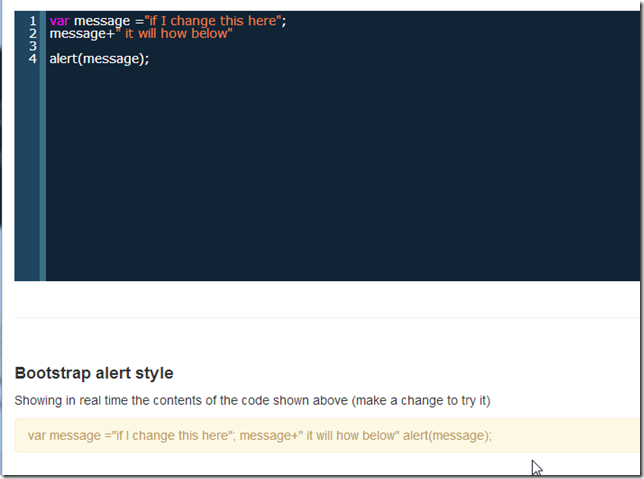Click line number 2 in editor gutter

click(33, 33)
